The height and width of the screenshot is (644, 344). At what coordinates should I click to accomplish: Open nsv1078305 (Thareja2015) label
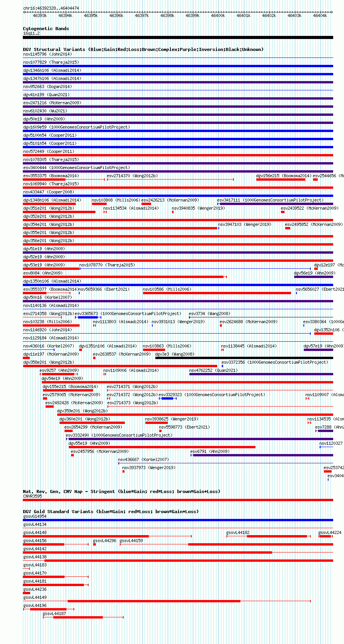tap(51, 159)
